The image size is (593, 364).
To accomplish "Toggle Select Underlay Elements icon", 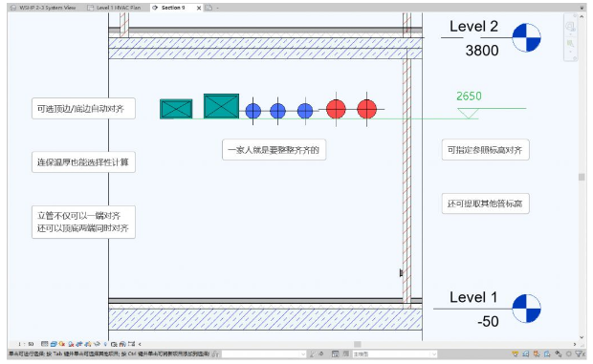I will [x=525, y=353].
